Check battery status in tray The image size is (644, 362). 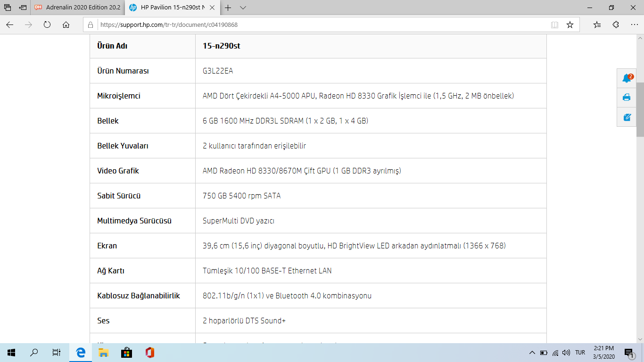point(544,352)
